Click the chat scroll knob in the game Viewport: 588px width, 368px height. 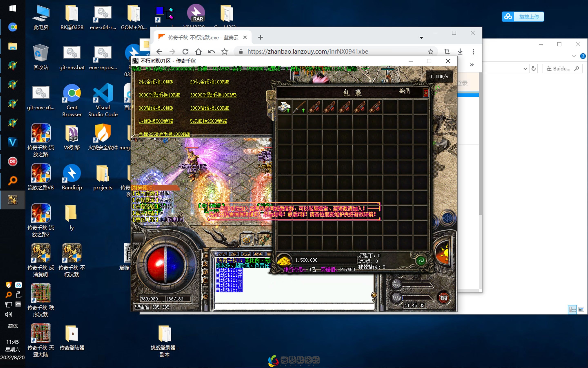coord(374,295)
